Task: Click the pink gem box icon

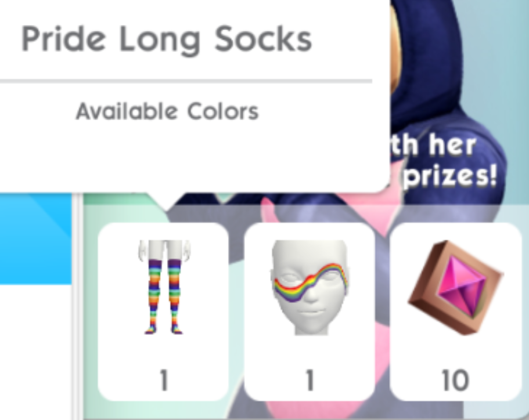Action: click(x=456, y=288)
